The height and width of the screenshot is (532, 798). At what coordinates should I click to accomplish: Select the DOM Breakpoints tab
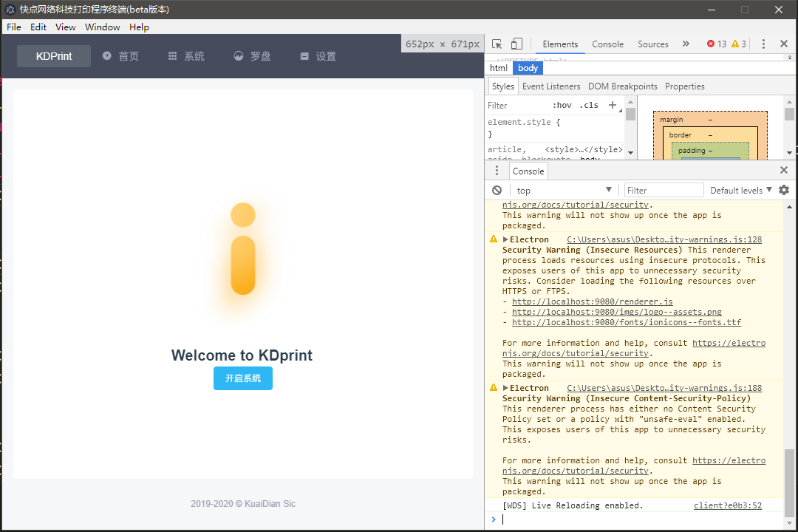point(622,86)
